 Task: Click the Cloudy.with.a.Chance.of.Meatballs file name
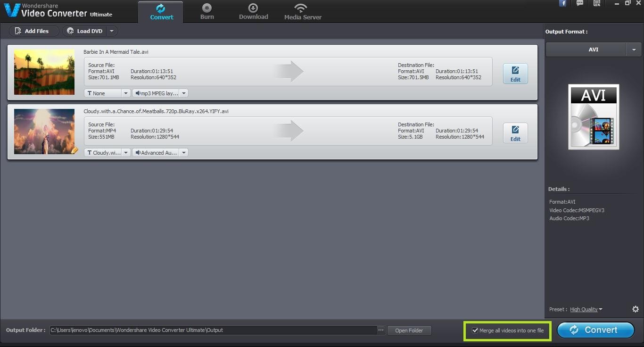point(156,111)
